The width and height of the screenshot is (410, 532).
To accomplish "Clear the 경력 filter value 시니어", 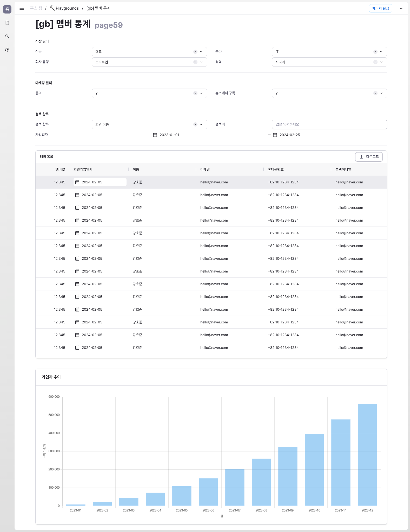I will point(375,62).
